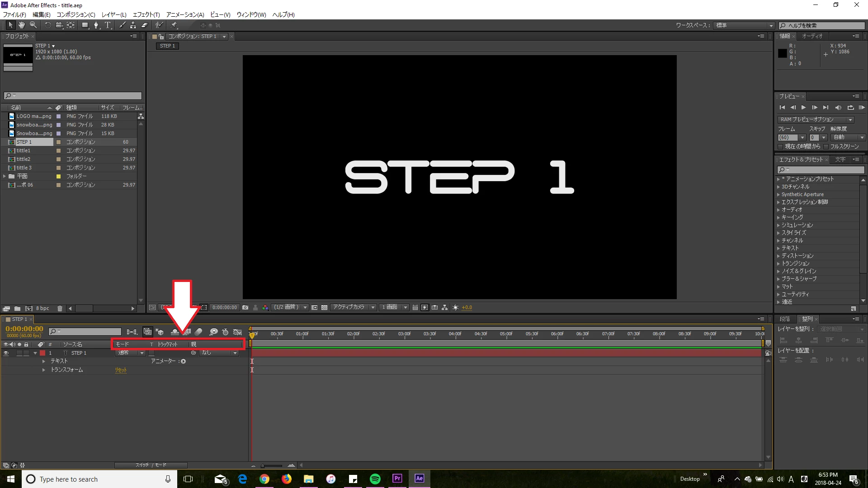The height and width of the screenshot is (488, 868).
Task: Click the リセット transform link
Action: click(x=121, y=370)
